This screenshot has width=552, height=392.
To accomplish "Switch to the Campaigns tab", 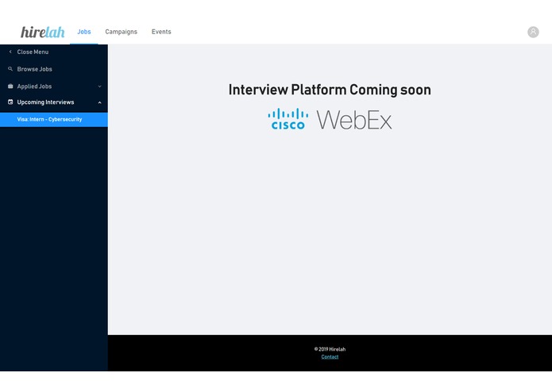I will pos(121,32).
